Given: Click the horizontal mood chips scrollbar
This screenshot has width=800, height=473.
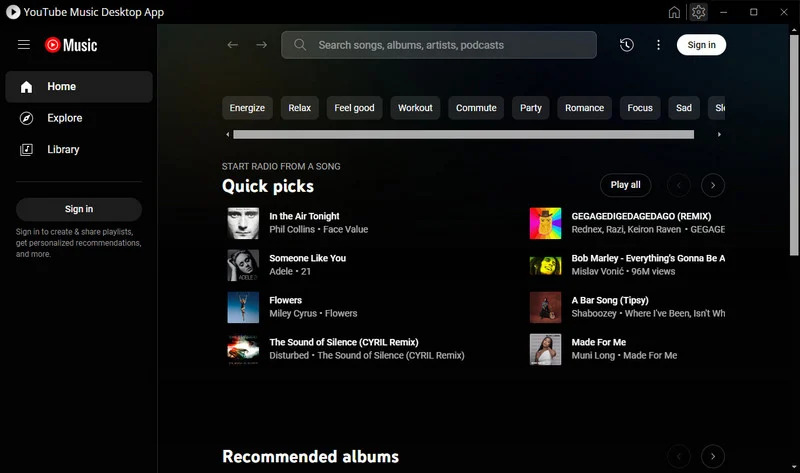Looking at the screenshot, I should [463, 134].
